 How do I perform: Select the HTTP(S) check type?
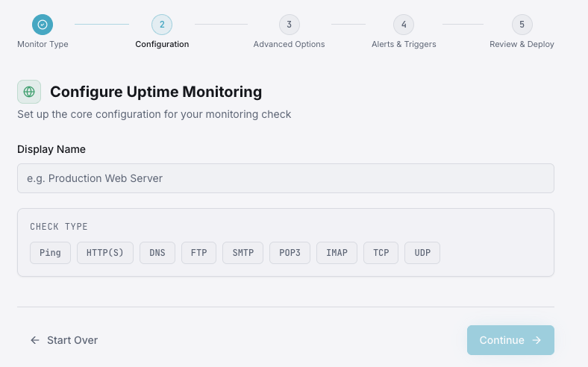tap(105, 253)
